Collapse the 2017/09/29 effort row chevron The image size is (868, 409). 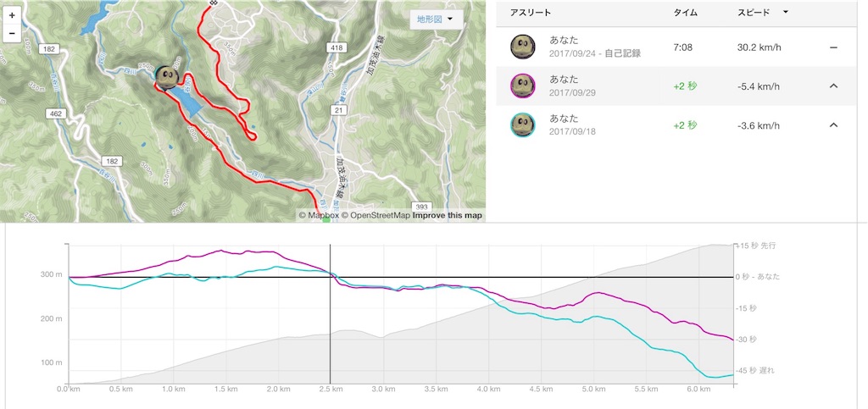point(832,86)
